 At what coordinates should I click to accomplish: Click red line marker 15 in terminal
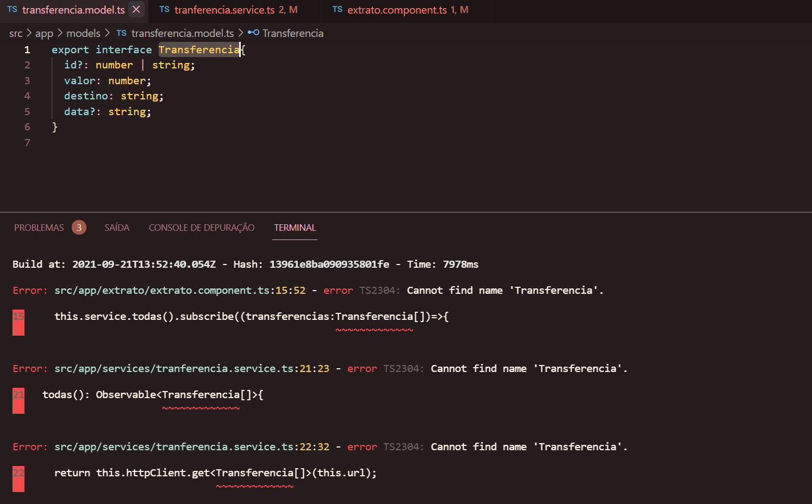(x=18, y=322)
